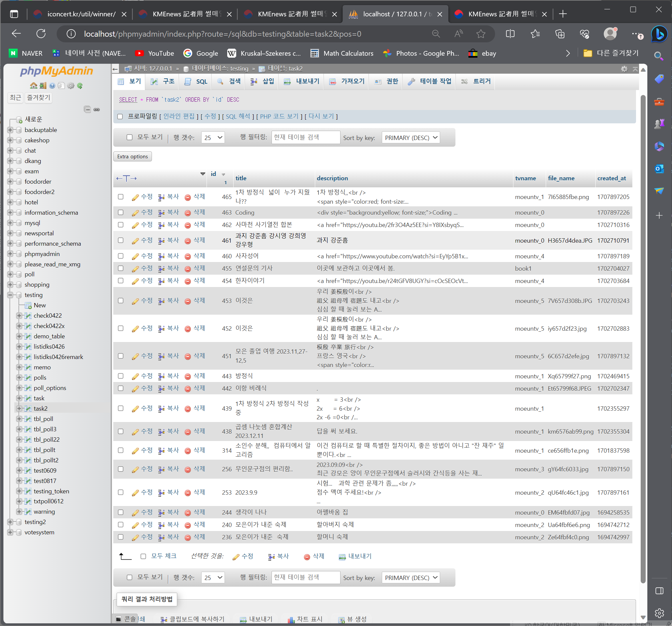
Task: Enable the 프로파일링 checkbox
Action: [x=120, y=117]
